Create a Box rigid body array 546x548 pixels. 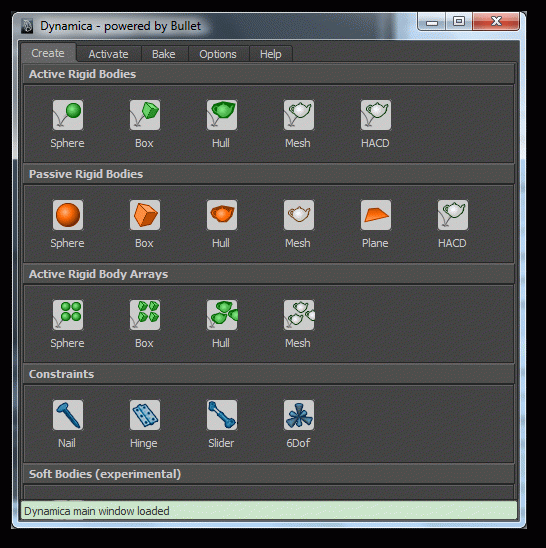pyautogui.click(x=145, y=315)
